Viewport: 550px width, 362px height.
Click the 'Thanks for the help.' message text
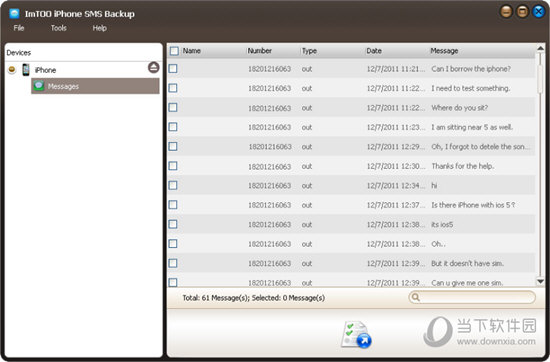pyautogui.click(x=463, y=166)
